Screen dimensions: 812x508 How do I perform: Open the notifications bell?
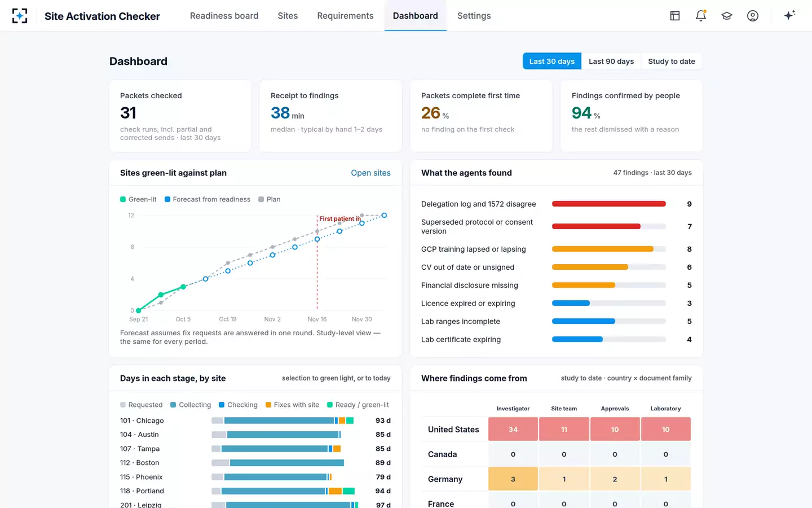click(x=701, y=16)
